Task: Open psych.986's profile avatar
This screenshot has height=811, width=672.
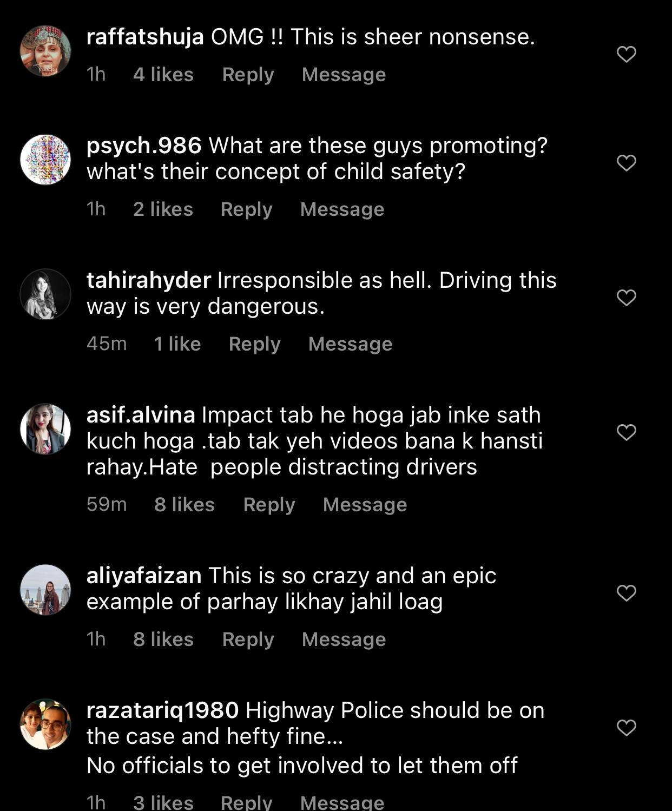Action: [x=45, y=160]
